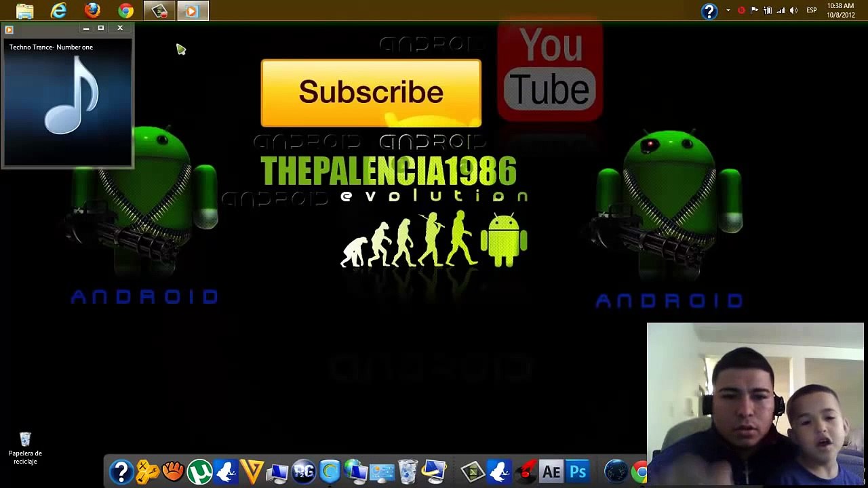Screen dimensions: 868x488
Task: Open Mozilla Firefox from the taskbar
Action: [92, 11]
